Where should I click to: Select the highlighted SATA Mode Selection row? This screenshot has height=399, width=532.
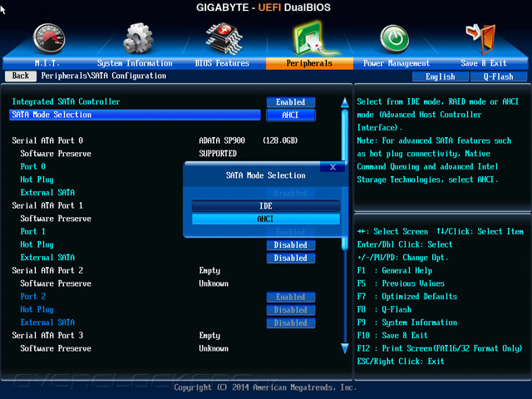[135, 115]
